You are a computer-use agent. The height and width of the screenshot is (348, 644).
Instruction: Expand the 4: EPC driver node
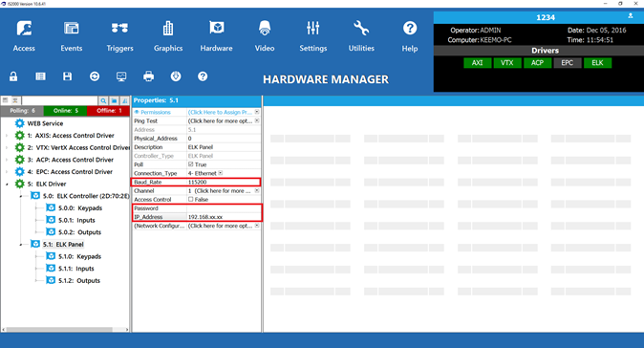pos(7,172)
